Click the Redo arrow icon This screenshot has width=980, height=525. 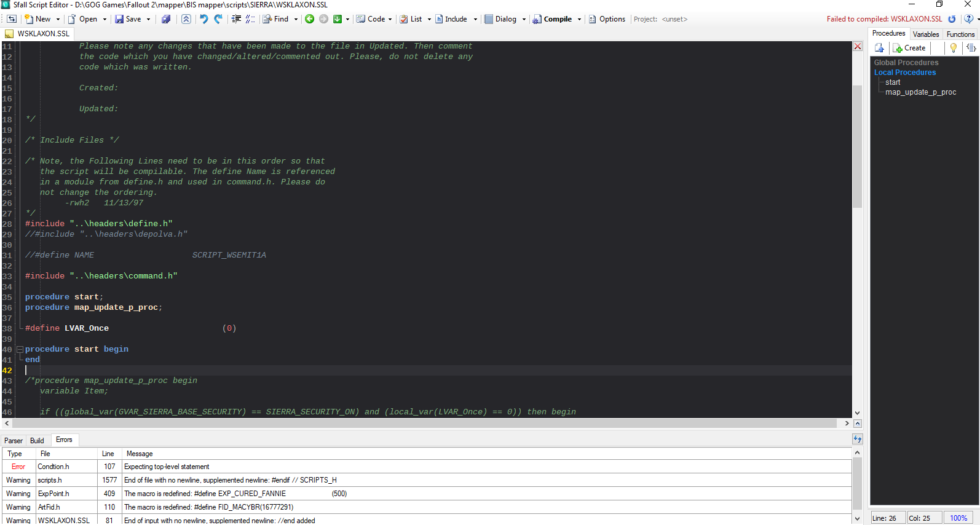[x=218, y=19]
